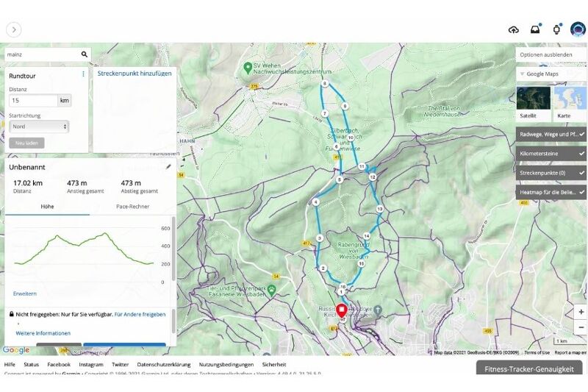Toggle Radwege, Wege und Pfade layer
This screenshot has width=588, height=392.
point(551,135)
